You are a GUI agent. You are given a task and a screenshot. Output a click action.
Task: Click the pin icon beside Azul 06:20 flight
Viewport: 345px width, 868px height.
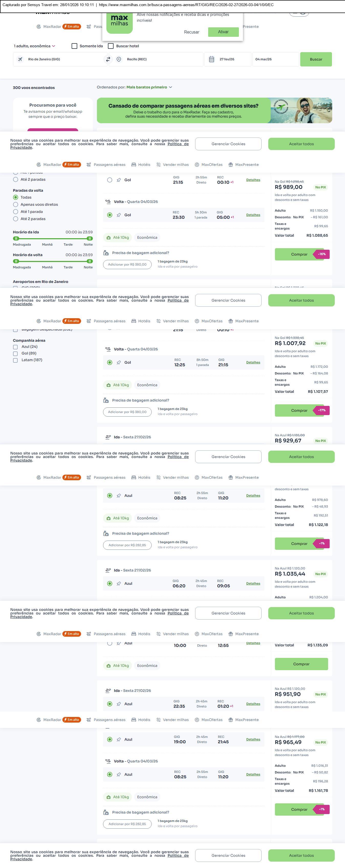click(119, 584)
